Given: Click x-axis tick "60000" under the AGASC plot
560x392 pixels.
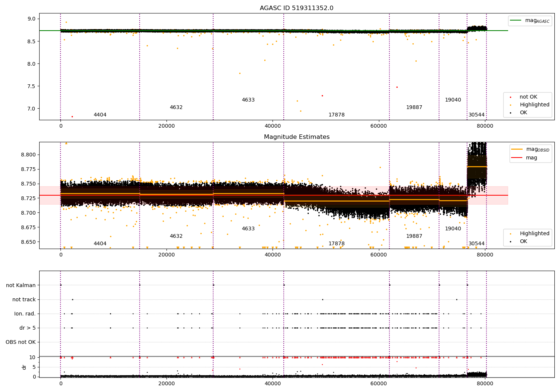Looking at the screenshot, I should tap(379, 126).
